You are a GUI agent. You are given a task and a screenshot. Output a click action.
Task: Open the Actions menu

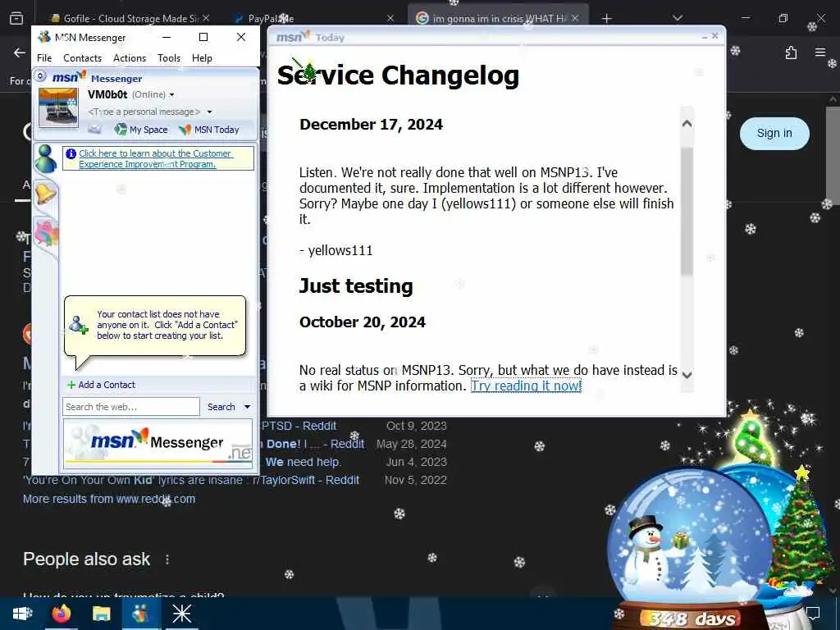coord(130,58)
